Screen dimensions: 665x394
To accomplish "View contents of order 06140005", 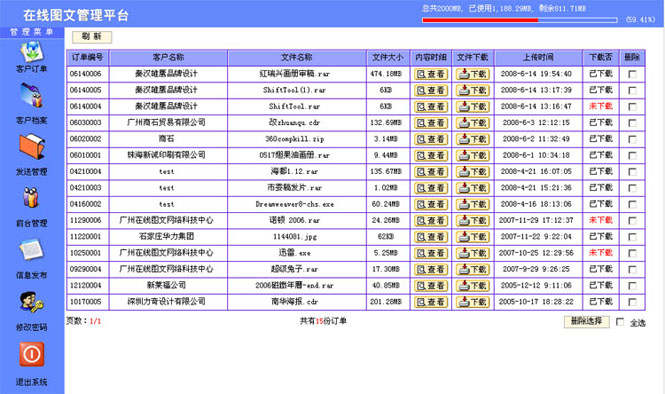I will pos(431,90).
